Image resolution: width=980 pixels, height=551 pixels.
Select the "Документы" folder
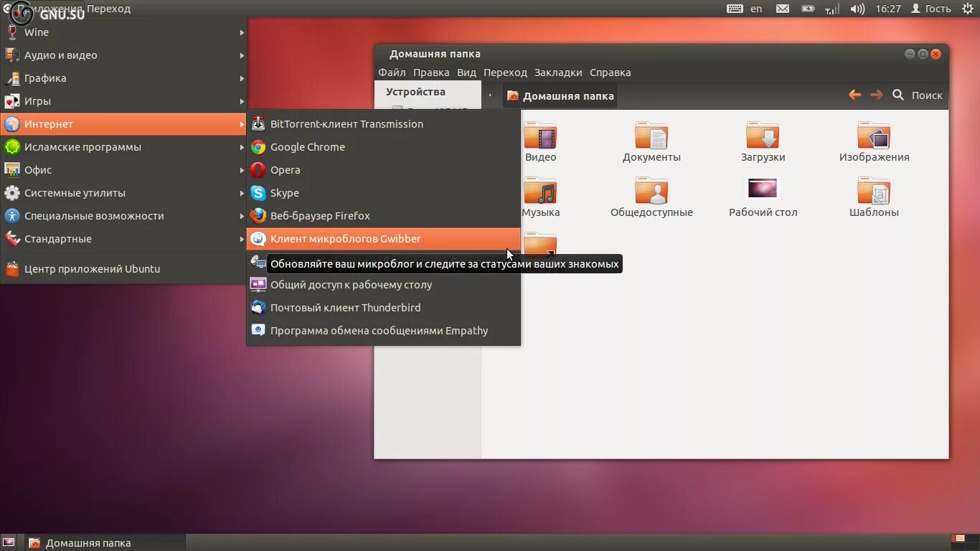click(x=651, y=142)
